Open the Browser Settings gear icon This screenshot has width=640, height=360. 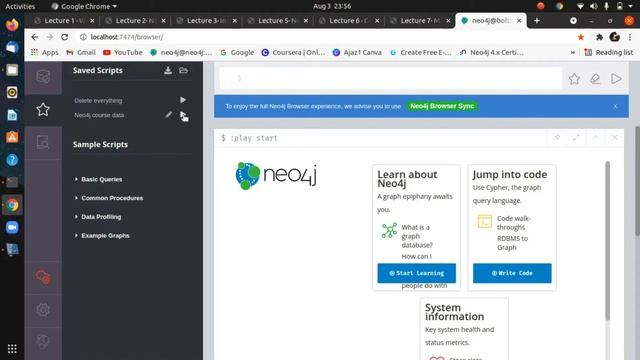[x=43, y=310]
